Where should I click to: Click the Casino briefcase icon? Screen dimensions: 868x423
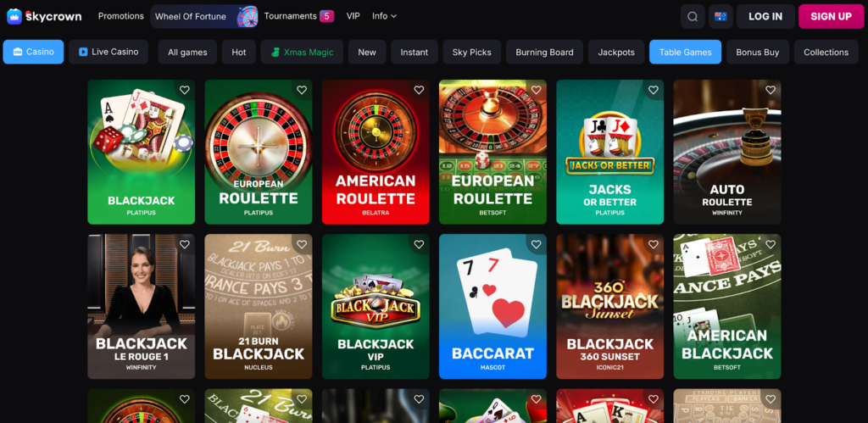[18, 52]
